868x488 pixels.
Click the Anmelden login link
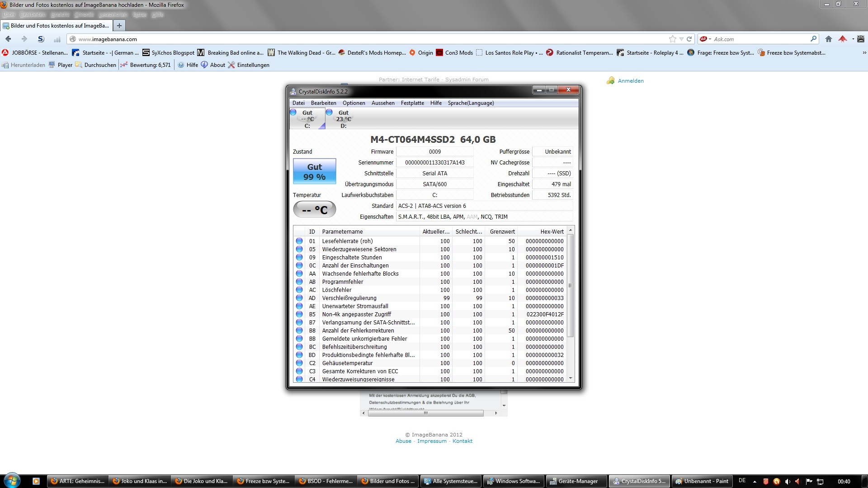pos(630,81)
